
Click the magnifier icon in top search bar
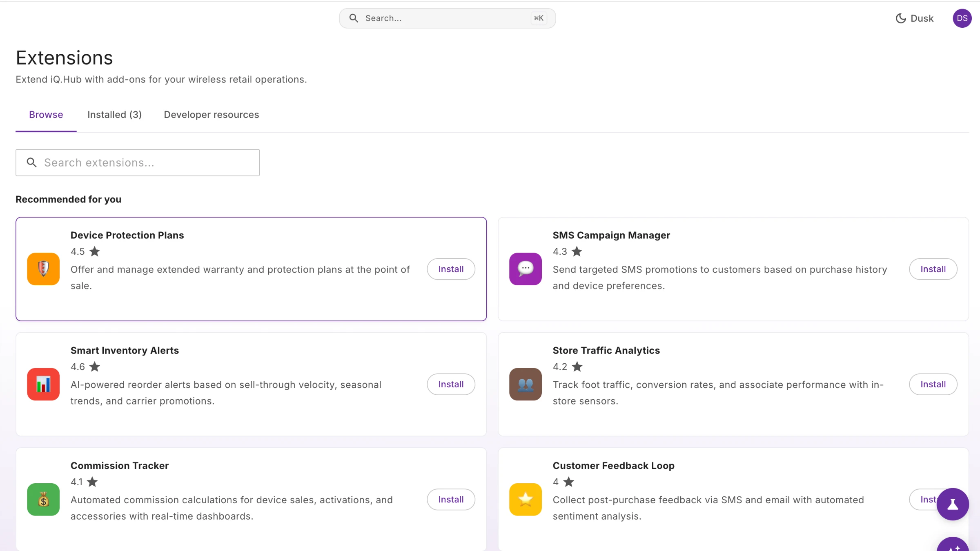pos(354,18)
